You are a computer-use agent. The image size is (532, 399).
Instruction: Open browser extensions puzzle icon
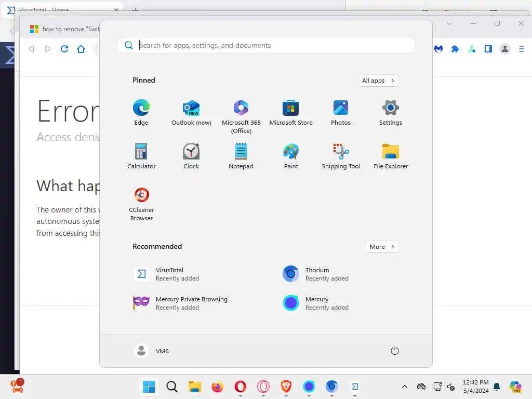(x=455, y=49)
